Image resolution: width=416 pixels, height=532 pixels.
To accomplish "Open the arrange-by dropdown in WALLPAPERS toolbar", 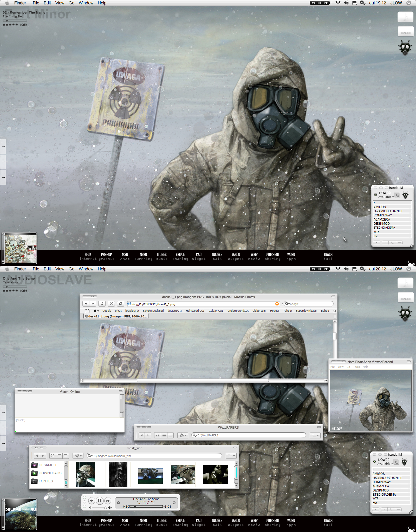I will [315, 435].
